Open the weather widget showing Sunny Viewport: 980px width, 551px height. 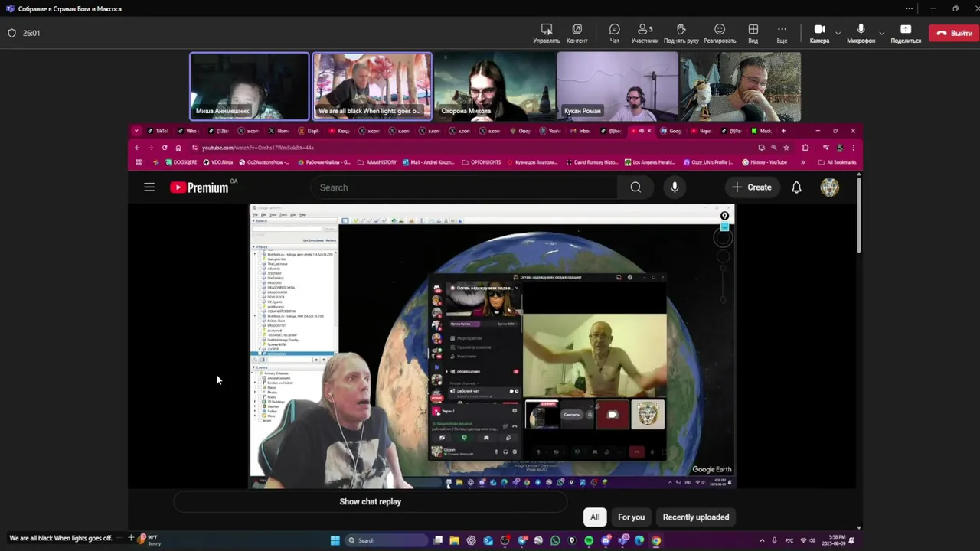click(149, 540)
